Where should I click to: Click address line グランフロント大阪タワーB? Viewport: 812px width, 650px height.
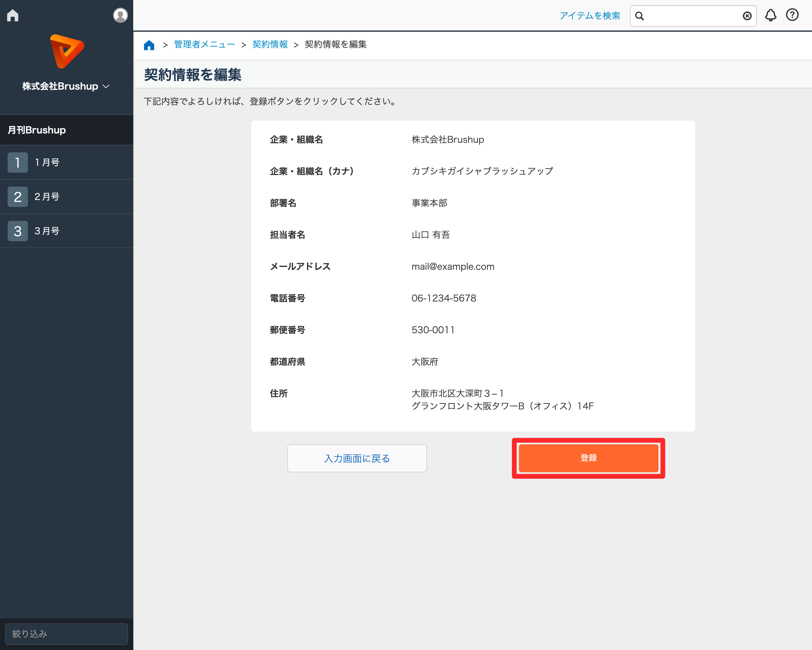click(502, 406)
